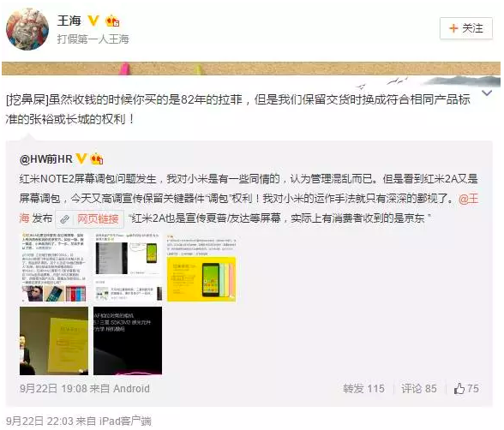Click the V badge beside HW前HR

click(81, 158)
